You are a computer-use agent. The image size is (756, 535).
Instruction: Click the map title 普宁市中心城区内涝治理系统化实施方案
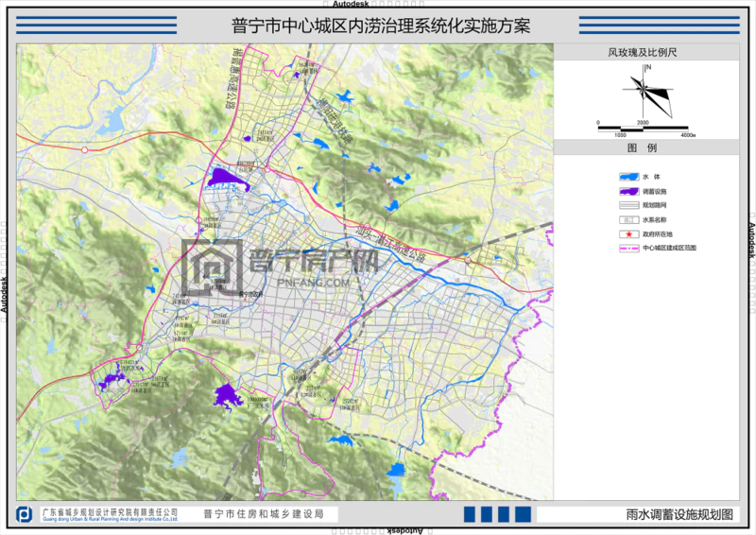point(380,26)
